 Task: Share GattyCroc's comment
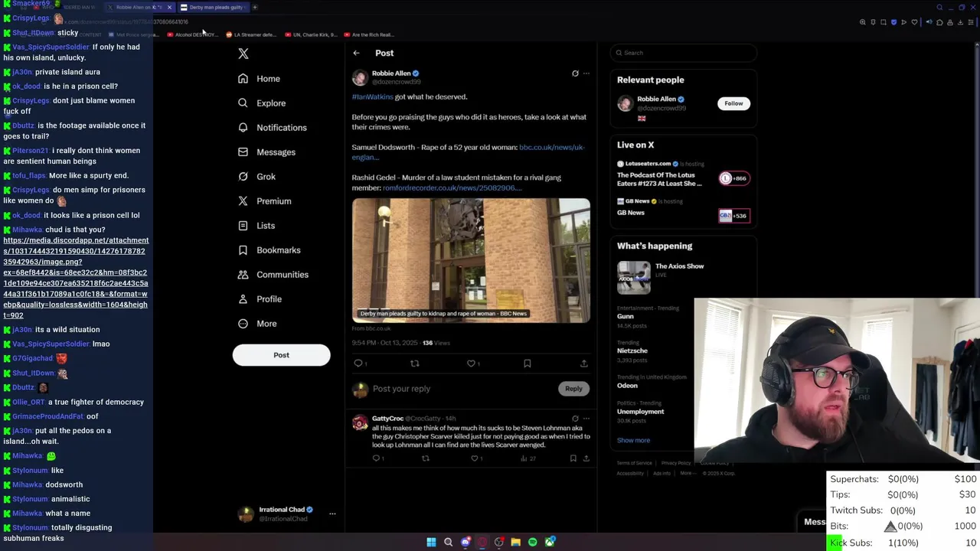(586, 458)
